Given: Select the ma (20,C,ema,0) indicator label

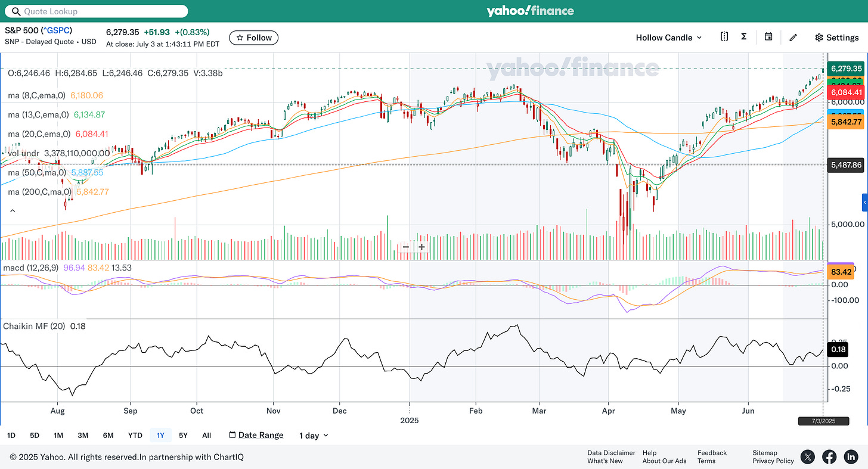Looking at the screenshot, I should coord(40,134).
